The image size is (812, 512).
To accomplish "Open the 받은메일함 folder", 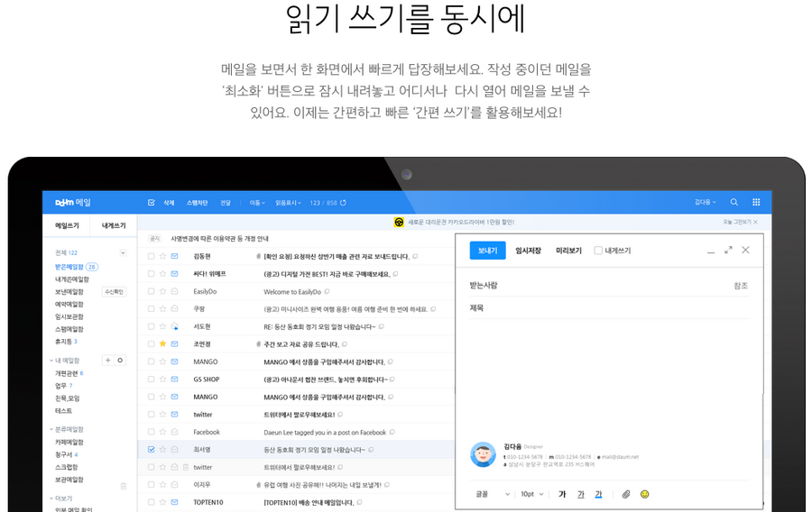I will point(69,267).
